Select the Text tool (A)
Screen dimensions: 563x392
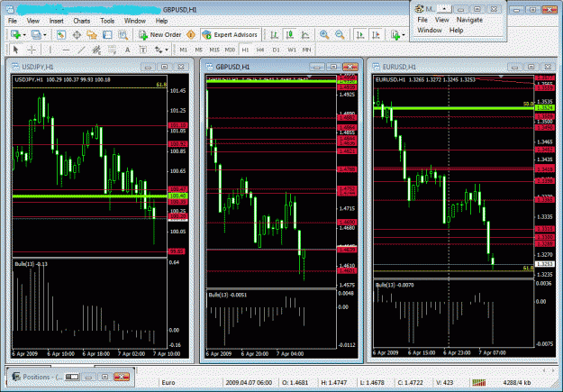128,50
